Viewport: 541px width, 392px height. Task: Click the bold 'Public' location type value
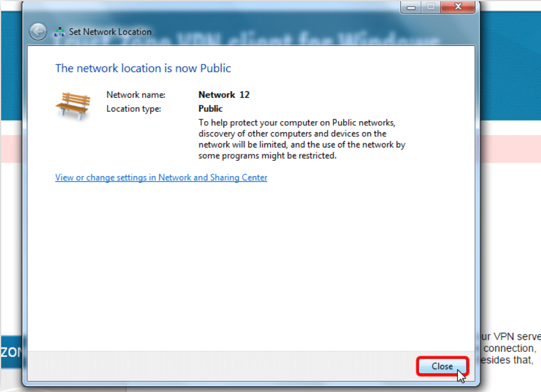(211, 109)
